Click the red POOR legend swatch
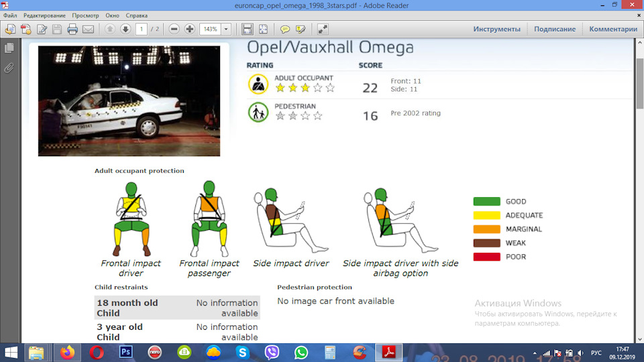 pos(487,257)
